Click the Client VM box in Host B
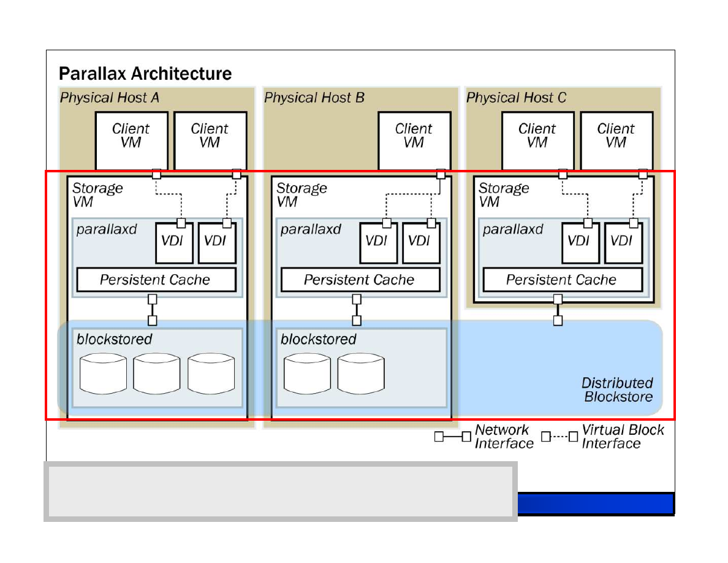 (x=414, y=141)
